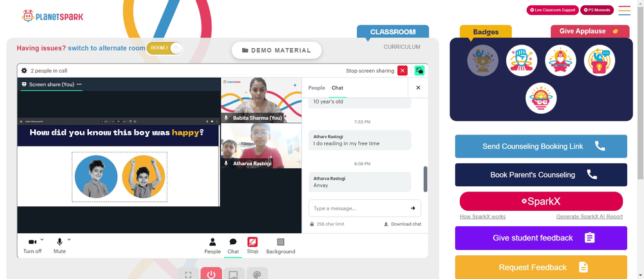The width and height of the screenshot is (644, 279).
Task: Toggle the ROOM 2 alternate room switch
Action: click(x=164, y=48)
